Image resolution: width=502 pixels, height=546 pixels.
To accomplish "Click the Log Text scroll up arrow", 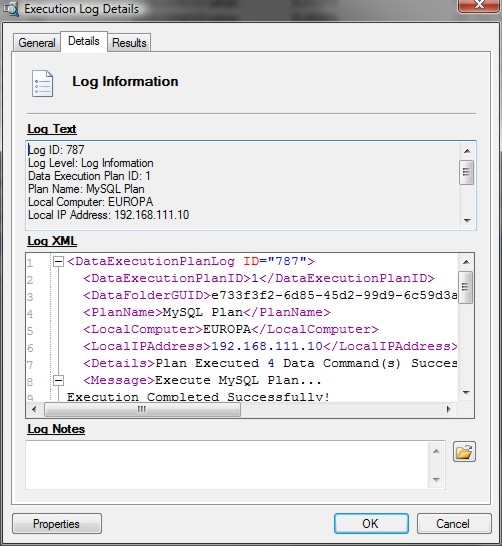I will click(467, 151).
